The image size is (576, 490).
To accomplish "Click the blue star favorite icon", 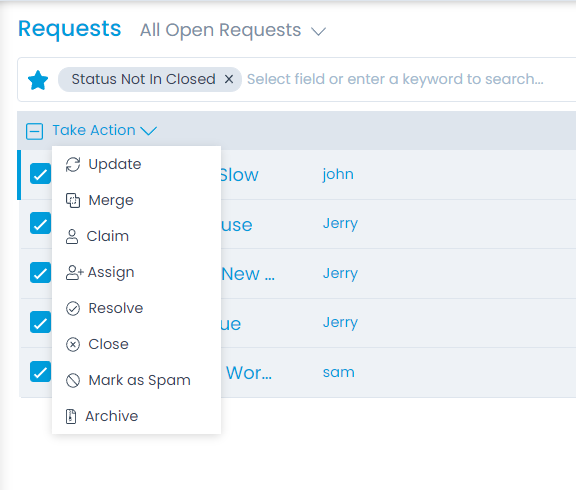I will [x=38, y=80].
